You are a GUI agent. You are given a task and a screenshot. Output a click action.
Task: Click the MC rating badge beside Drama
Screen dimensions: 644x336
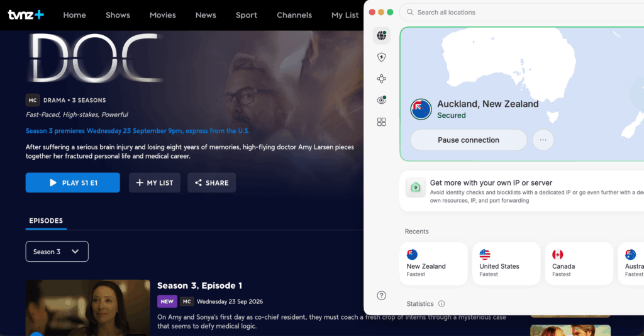coord(33,100)
